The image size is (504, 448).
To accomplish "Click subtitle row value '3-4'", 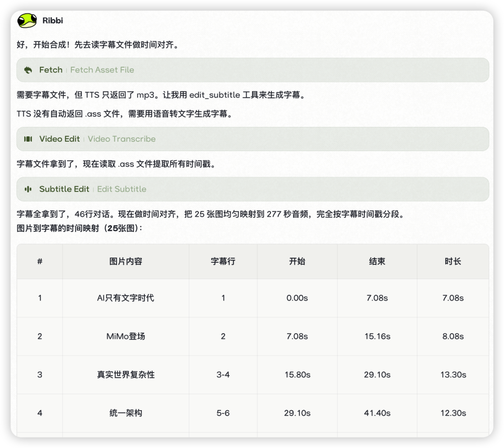I will pos(223,375).
